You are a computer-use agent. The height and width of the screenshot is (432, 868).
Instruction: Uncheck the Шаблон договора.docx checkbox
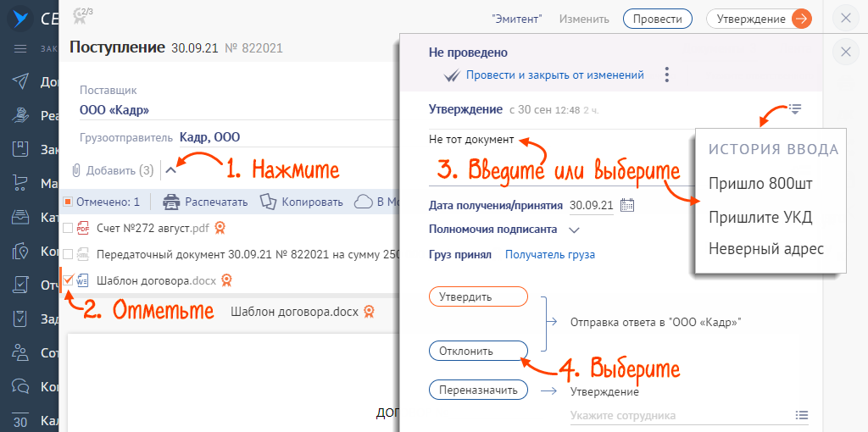(x=68, y=280)
